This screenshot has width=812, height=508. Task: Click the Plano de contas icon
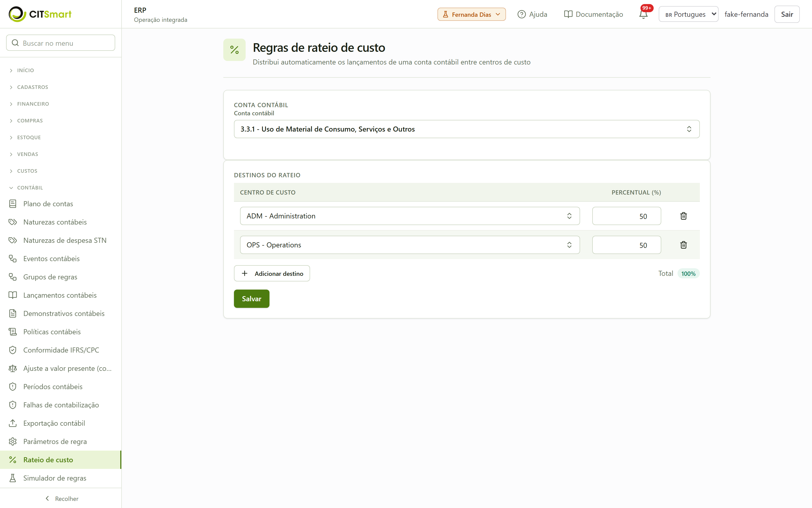13,204
